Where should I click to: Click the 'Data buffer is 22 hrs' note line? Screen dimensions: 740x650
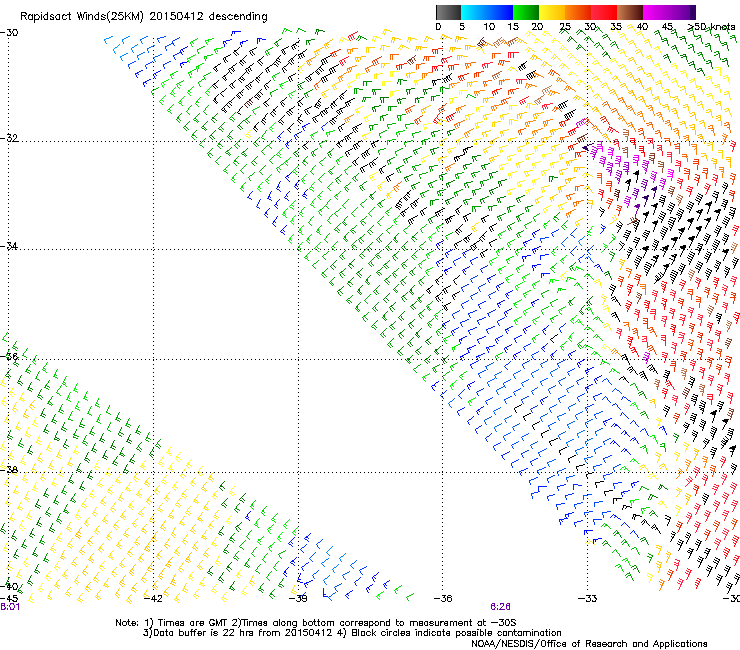pyautogui.click(x=352, y=633)
